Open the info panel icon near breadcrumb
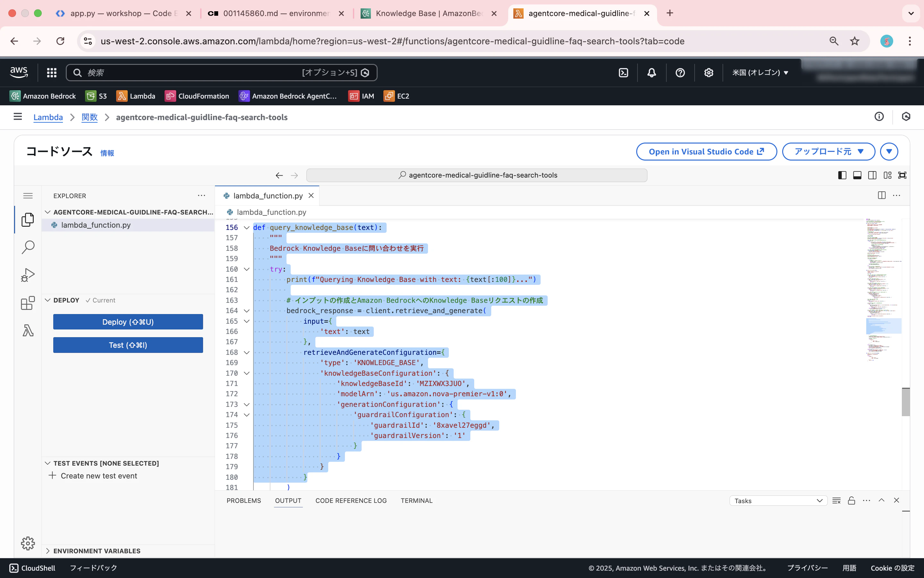Image resolution: width=924 pixels, height=578 pixels. tap(879, 117)
